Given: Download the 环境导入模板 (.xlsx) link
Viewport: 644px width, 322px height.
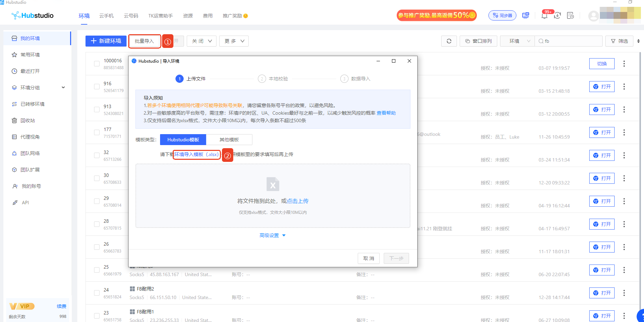Looking at the screenshot, I should [x=196, y=154].
